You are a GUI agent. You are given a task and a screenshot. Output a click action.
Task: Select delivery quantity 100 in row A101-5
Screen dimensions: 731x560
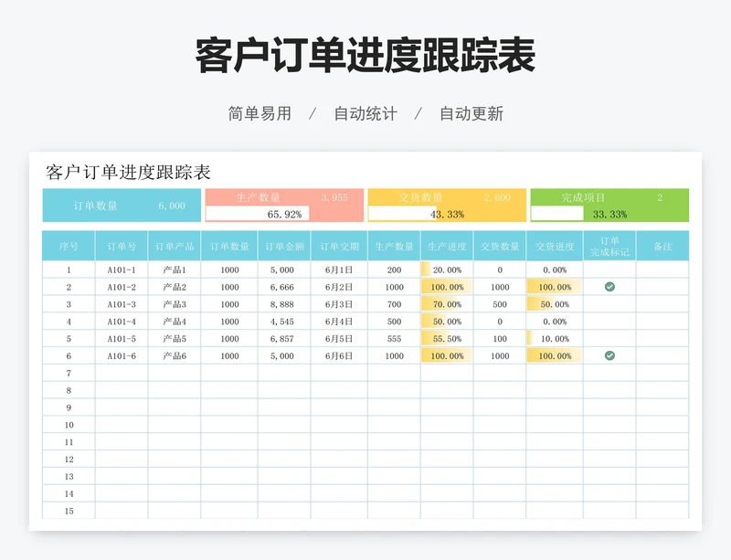point(500,339)
